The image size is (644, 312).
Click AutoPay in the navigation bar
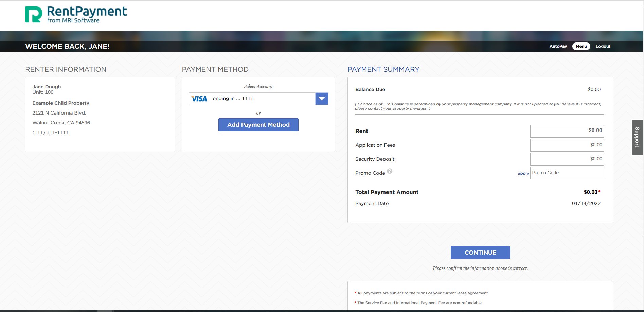(x=558, y=46)
